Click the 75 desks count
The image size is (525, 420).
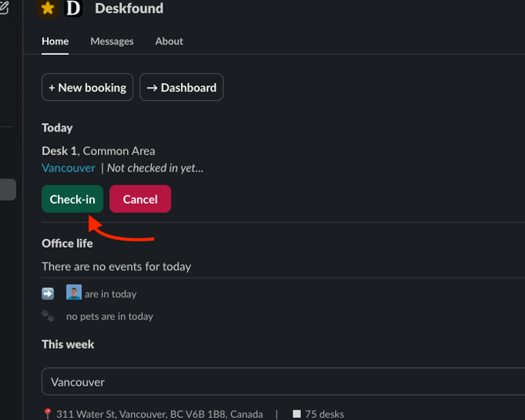coord(324,414)
